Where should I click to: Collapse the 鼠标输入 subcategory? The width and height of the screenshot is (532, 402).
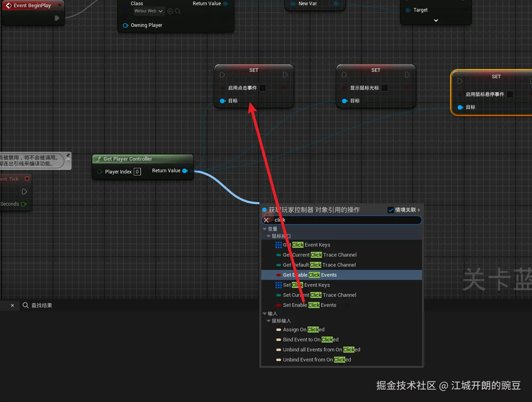[x=269, y=321]
